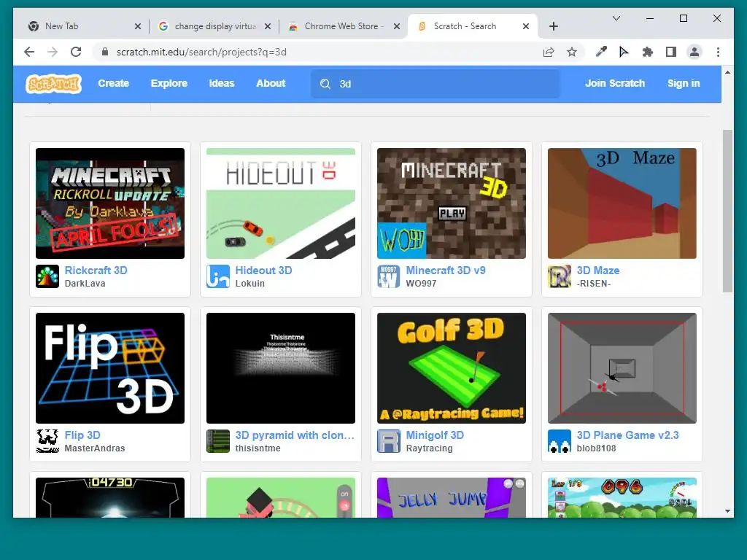
Task: Click the gray tunnel plane game thumbnail
Action: 622,368
